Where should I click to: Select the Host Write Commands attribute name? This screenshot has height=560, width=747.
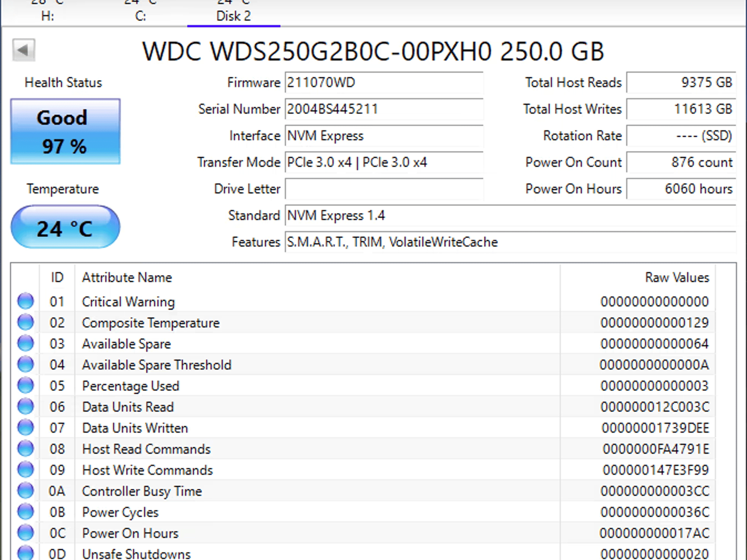point(147,470)
